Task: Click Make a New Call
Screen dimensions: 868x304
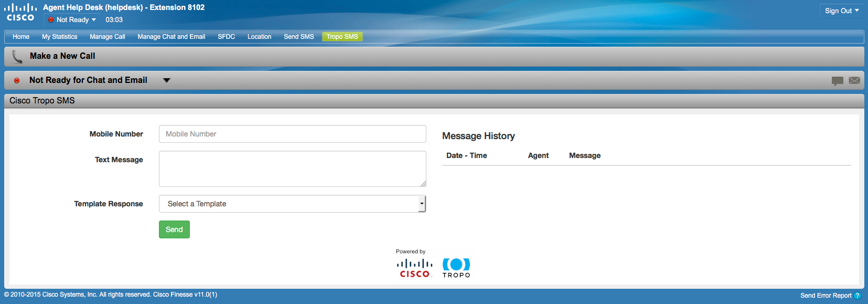Action: [x=62, y=56]
